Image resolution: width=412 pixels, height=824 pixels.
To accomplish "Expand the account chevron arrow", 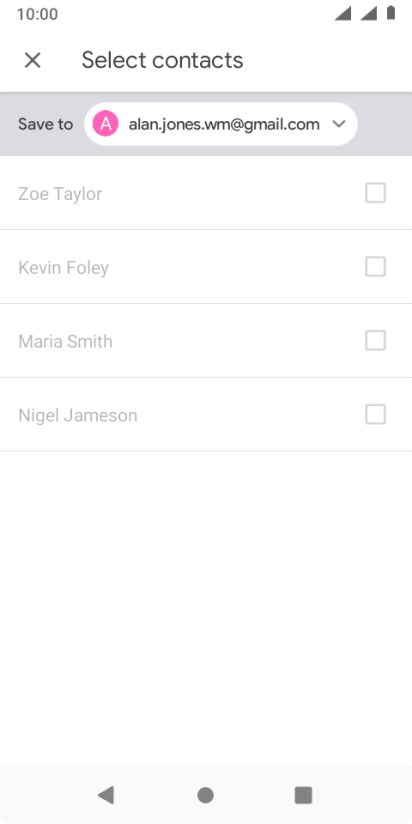I will point(339,124).
